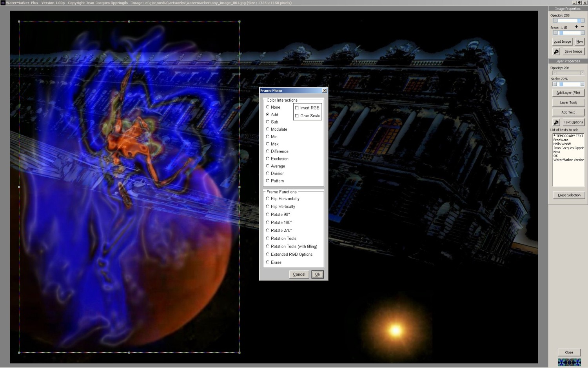588x368 pixels.
Task: Check the Gray Scale option
Action: point(297,116)
